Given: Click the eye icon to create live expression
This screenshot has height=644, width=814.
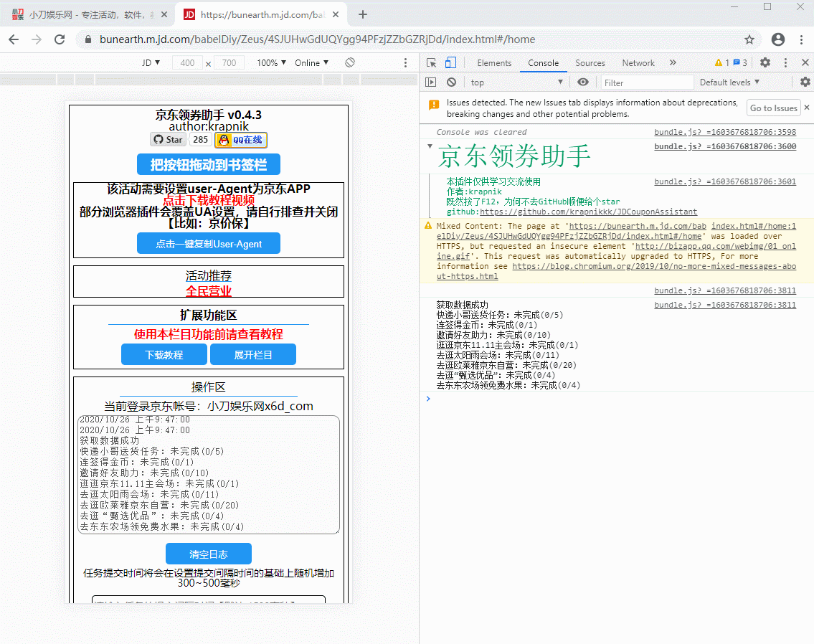Looking at the screenshot, I should pos(582,82).
